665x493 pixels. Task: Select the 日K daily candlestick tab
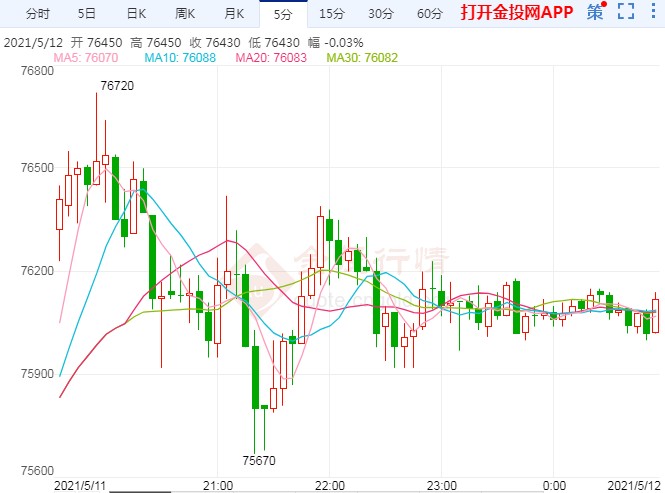pyautogui.click(x=136, y=14)
